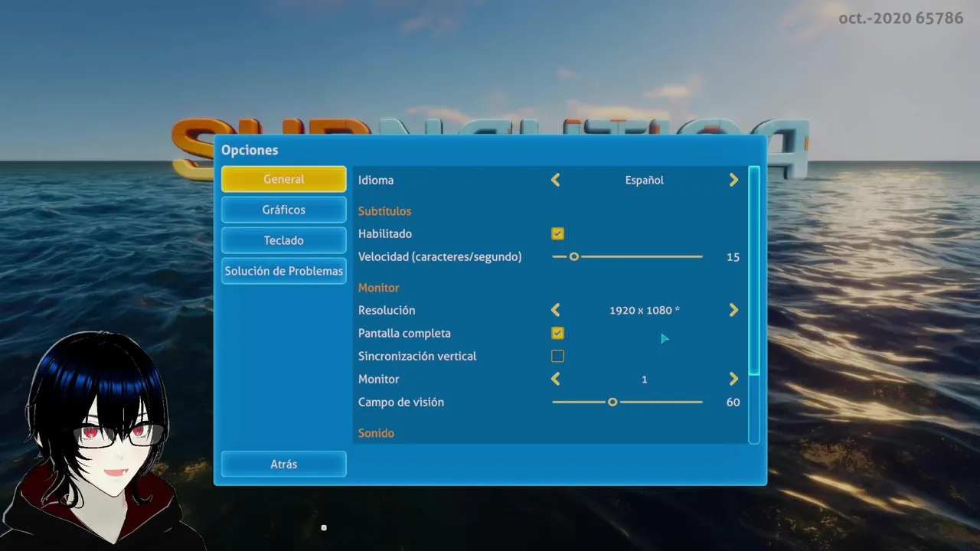
Task: Click the subtitle speed value 15
Action: (733, 256)
